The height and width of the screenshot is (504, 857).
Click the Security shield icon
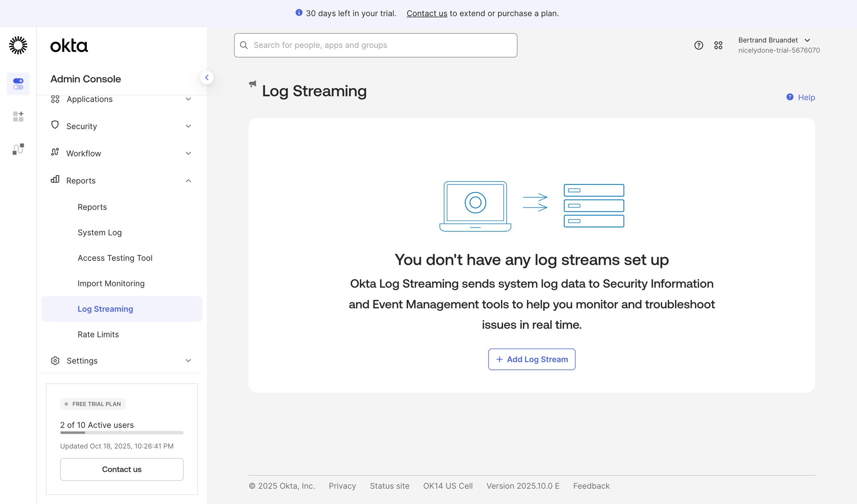(55, 125)
